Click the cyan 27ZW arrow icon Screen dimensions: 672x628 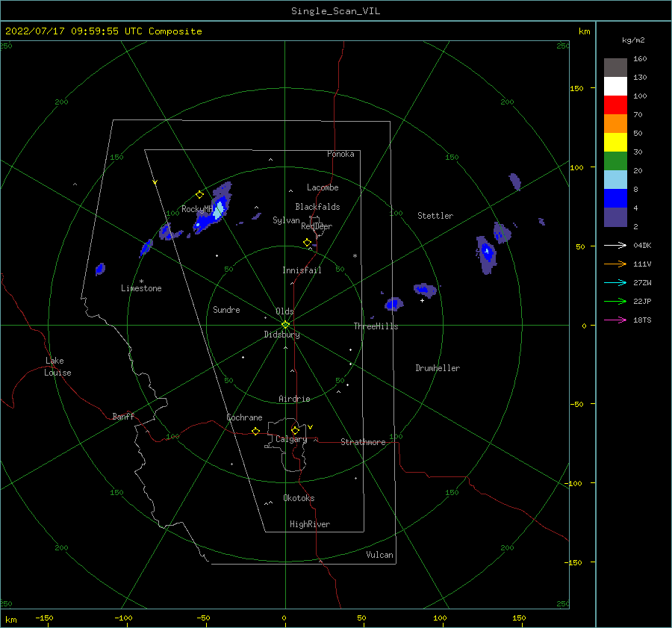[615, 282]
